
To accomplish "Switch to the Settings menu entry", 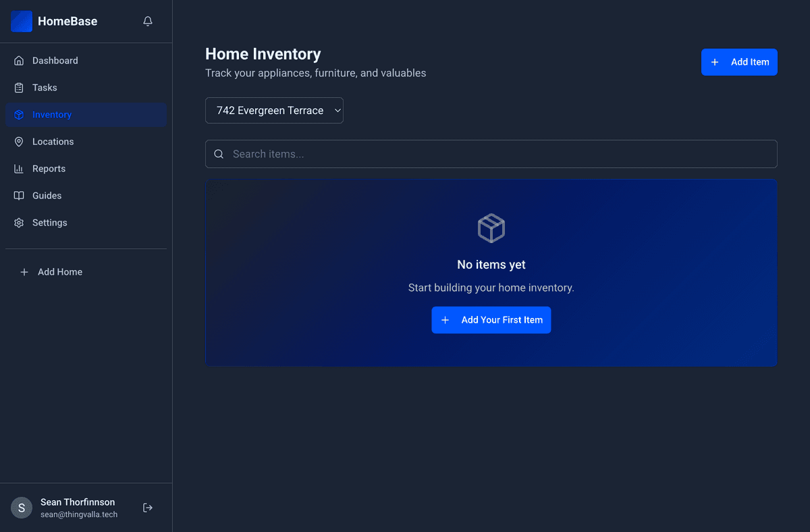I will pos(49,222).
